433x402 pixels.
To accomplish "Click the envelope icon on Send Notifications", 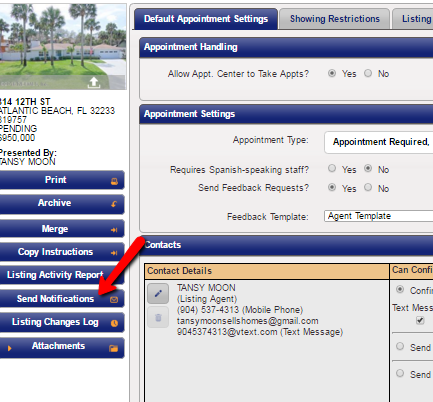I will tap(114, 300).
